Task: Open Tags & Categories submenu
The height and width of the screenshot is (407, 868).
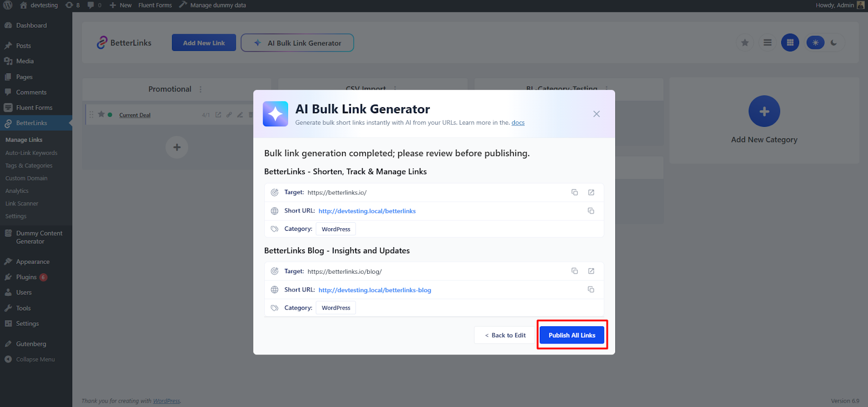Action: [29, 166]
